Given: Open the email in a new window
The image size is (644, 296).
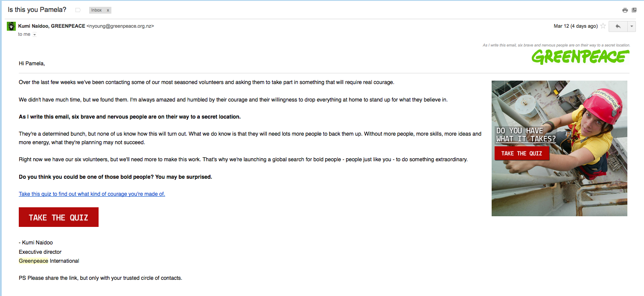Looking at the screenshot, I should [634, 10].
